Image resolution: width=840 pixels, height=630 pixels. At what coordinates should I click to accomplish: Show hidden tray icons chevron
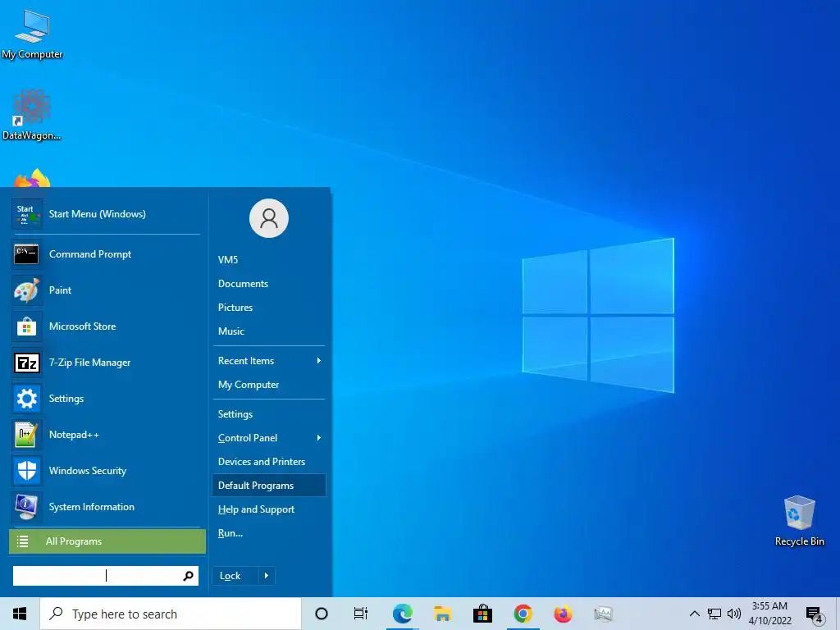(x=694, y=614)
